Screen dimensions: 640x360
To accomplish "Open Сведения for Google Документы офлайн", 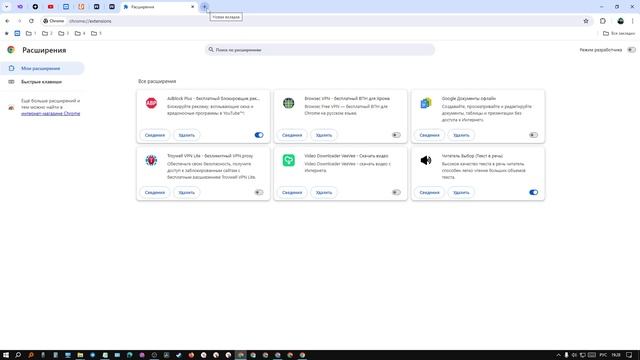I will (429, 135).
